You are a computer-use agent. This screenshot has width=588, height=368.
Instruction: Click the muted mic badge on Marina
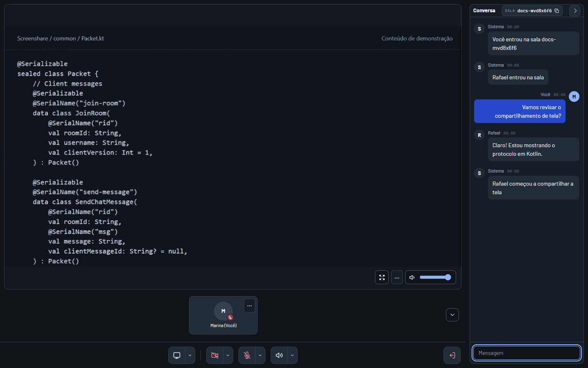pos(230,317)
